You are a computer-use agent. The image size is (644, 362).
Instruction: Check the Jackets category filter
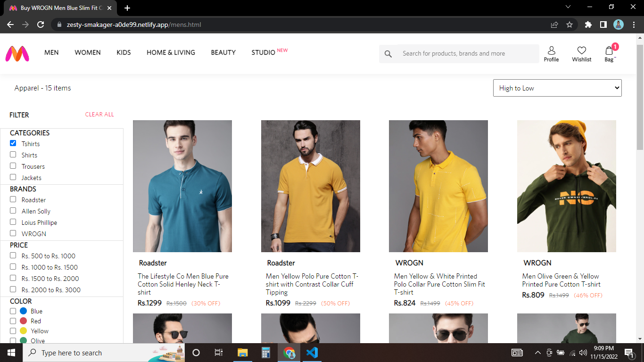[13, 177]
